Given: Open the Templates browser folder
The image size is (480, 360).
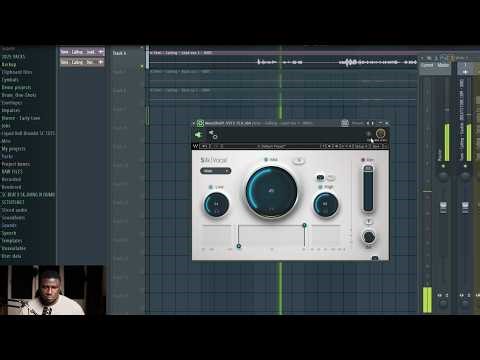Looking at the screenshot, I should click(x=12, y=241).
